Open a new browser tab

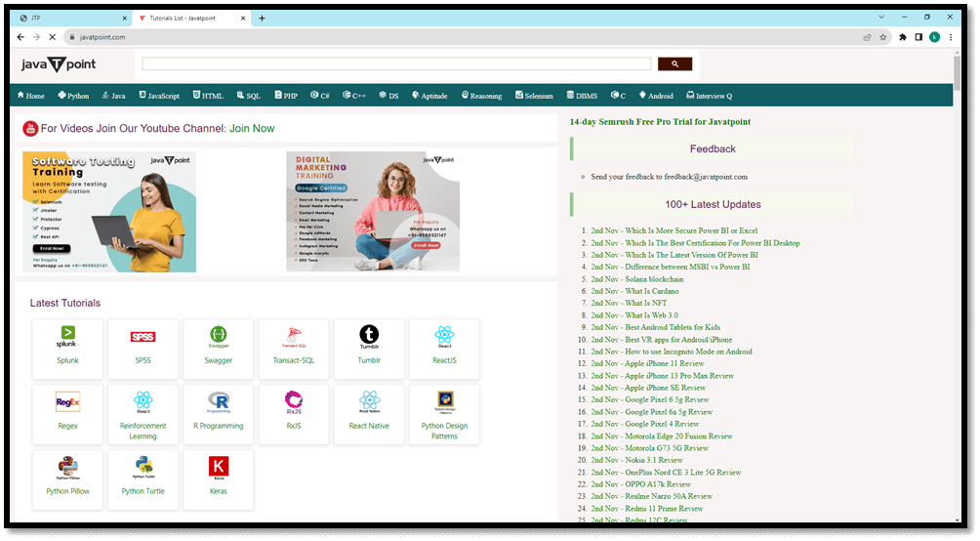coord(262,19)
